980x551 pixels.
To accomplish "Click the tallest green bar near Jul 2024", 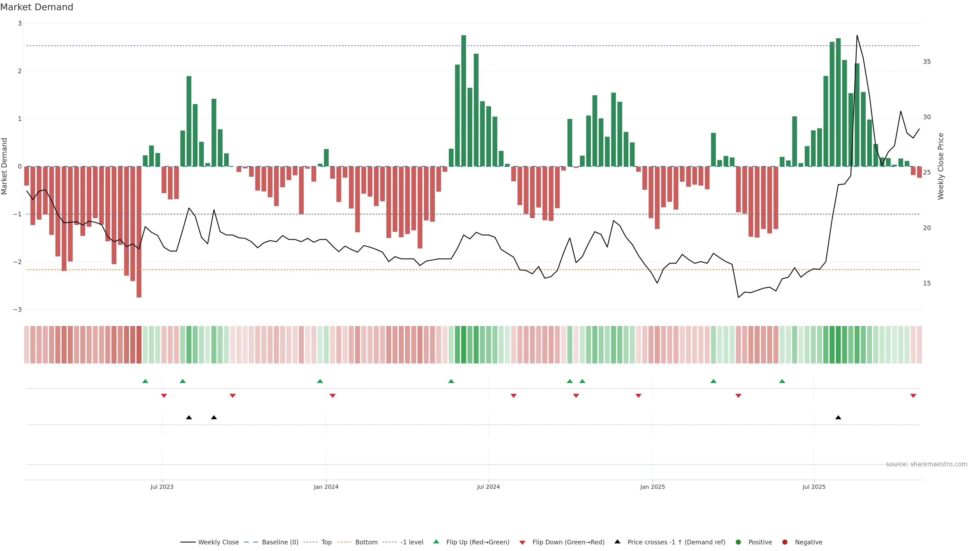I will click(x=463, y=101).
